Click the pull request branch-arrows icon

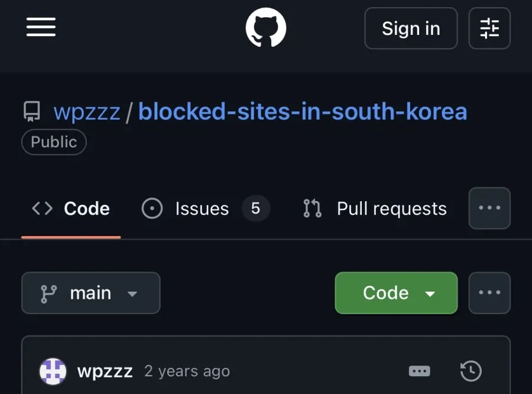pos(312,208)
